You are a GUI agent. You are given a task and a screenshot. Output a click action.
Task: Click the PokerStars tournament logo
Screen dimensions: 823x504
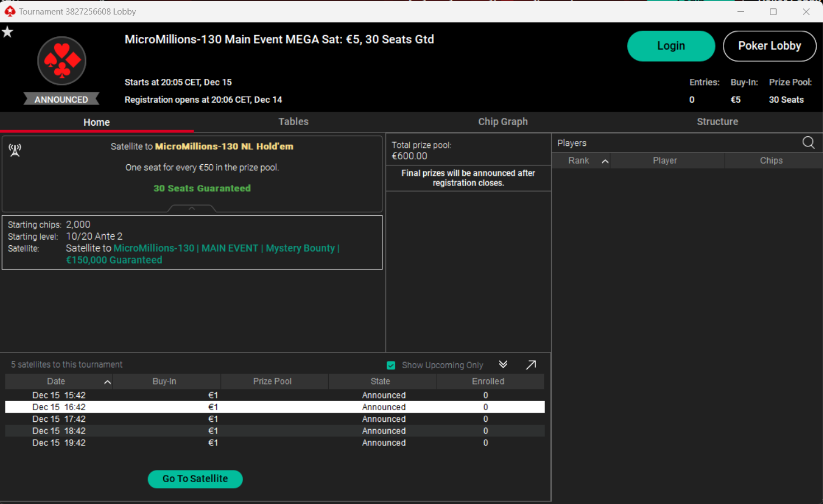(x=62, y=61)
